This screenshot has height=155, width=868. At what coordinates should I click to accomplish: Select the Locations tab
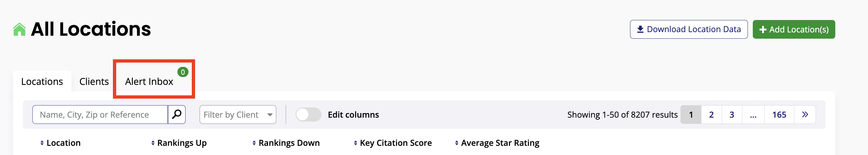point(42,82)
